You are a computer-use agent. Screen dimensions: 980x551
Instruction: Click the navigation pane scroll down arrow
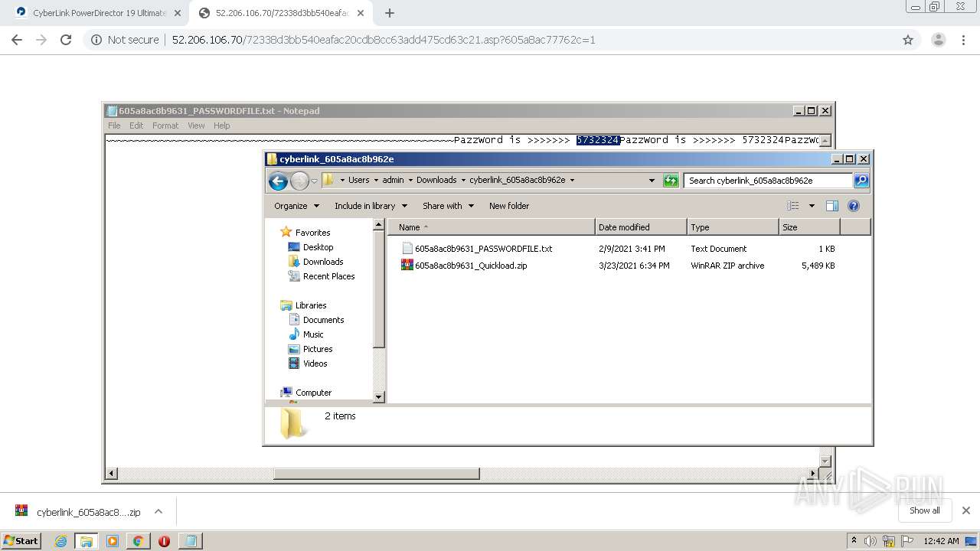coord(378,396)
